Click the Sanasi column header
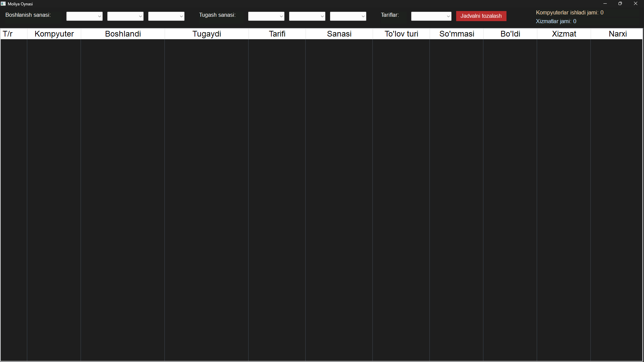Image resolution: width=644 pixels, height=362 pixels. 339,34
